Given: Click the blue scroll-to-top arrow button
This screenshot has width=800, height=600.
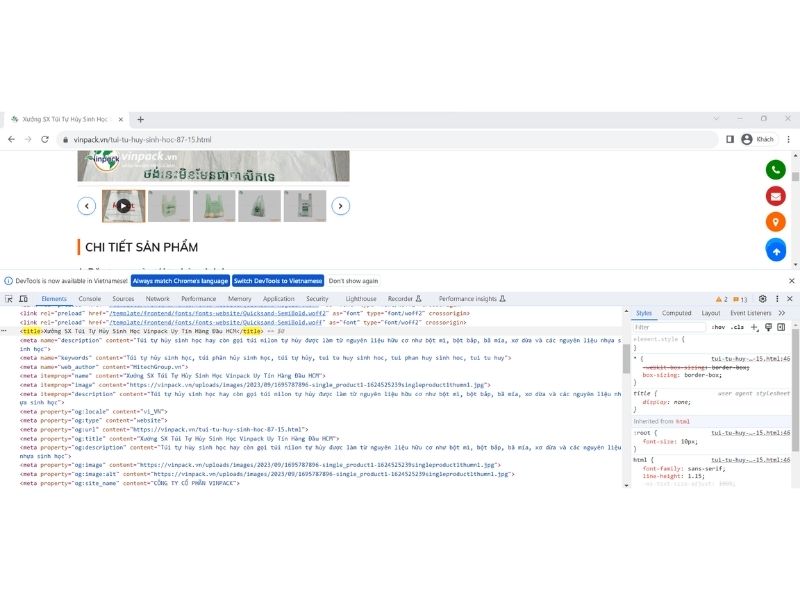Looking at the screenshot, I should point(776,250).
